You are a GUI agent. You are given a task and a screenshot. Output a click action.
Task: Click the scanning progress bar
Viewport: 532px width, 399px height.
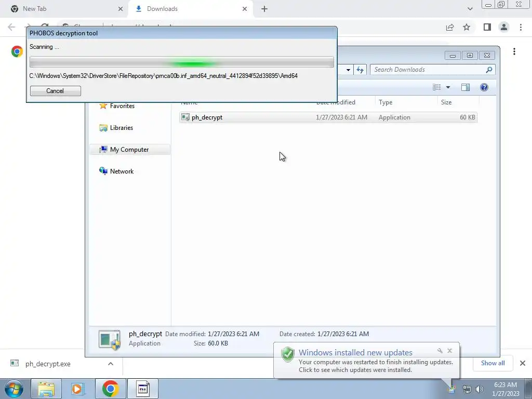point(181,62)
